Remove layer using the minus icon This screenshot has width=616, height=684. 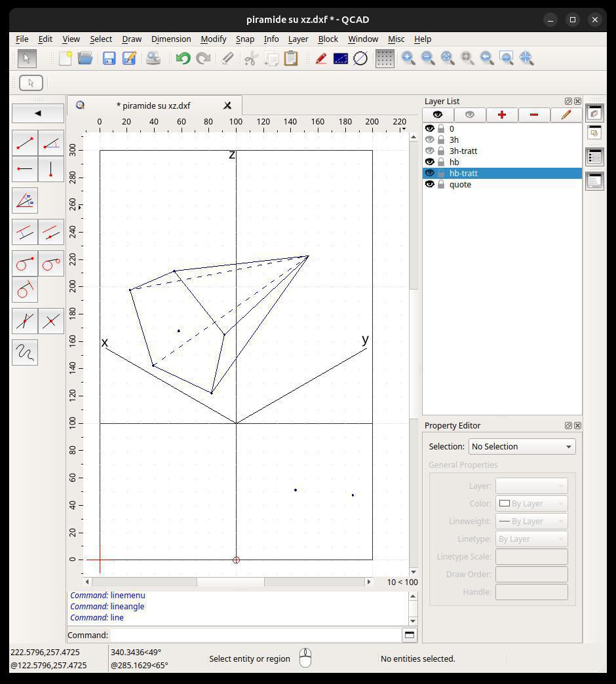click(x=534, y=115)
